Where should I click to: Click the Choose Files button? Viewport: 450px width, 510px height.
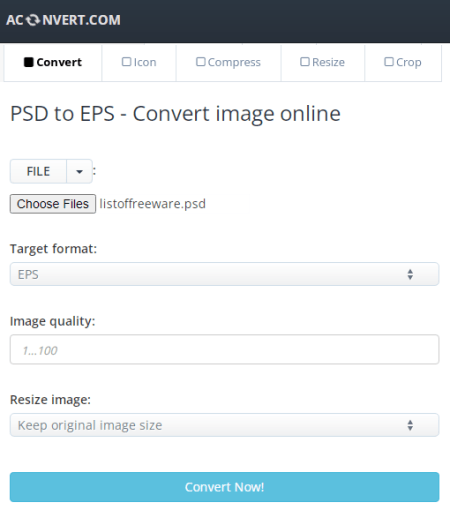click(x=53, y=204)
